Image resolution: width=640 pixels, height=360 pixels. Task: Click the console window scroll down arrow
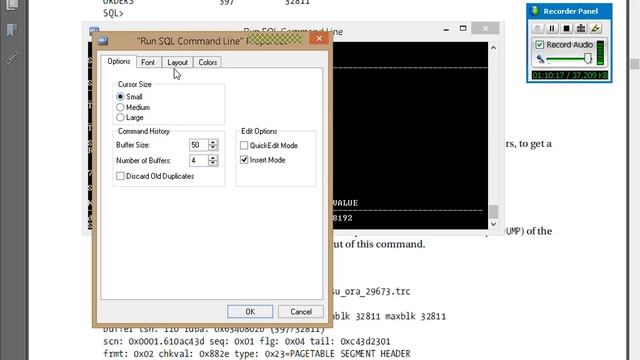click(x=493, y=224)
